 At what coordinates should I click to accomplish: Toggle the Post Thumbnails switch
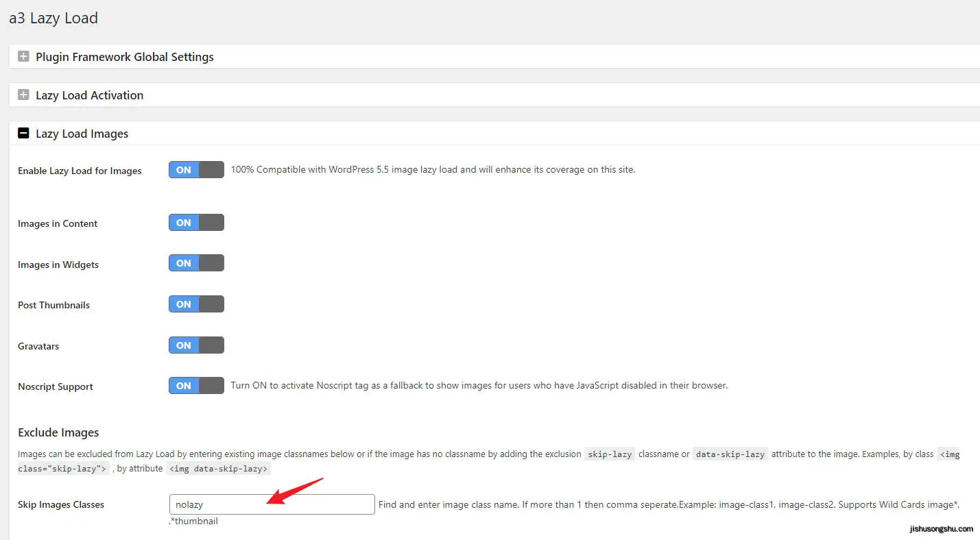pos(196,304)
